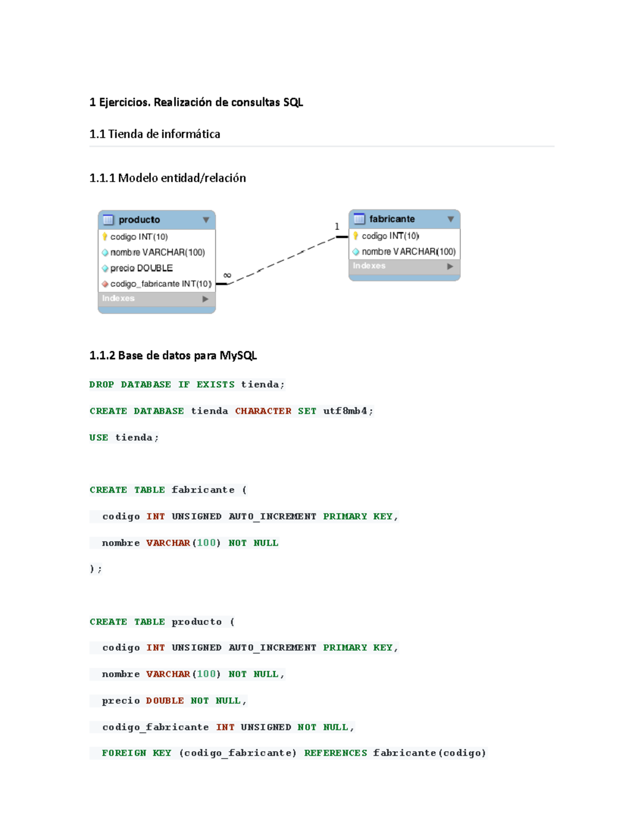
Task: Collapse the fabricante table via its header arrow
Action: [450, 219]
